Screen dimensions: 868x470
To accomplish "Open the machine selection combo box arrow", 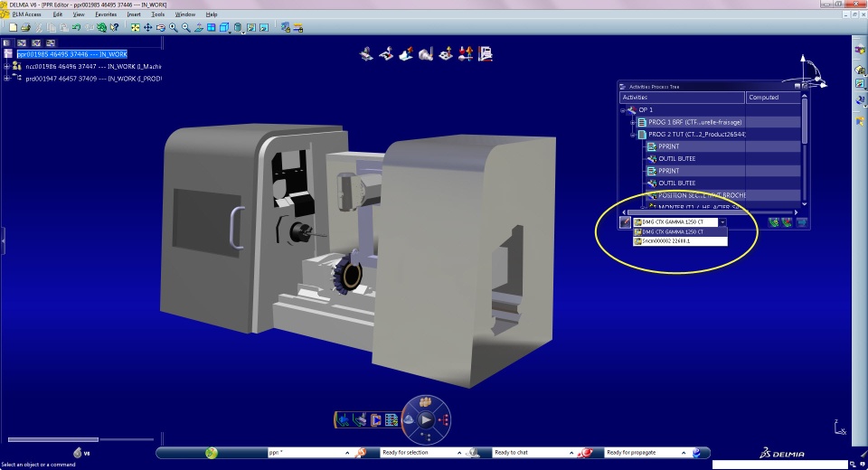I will point(722,222).
